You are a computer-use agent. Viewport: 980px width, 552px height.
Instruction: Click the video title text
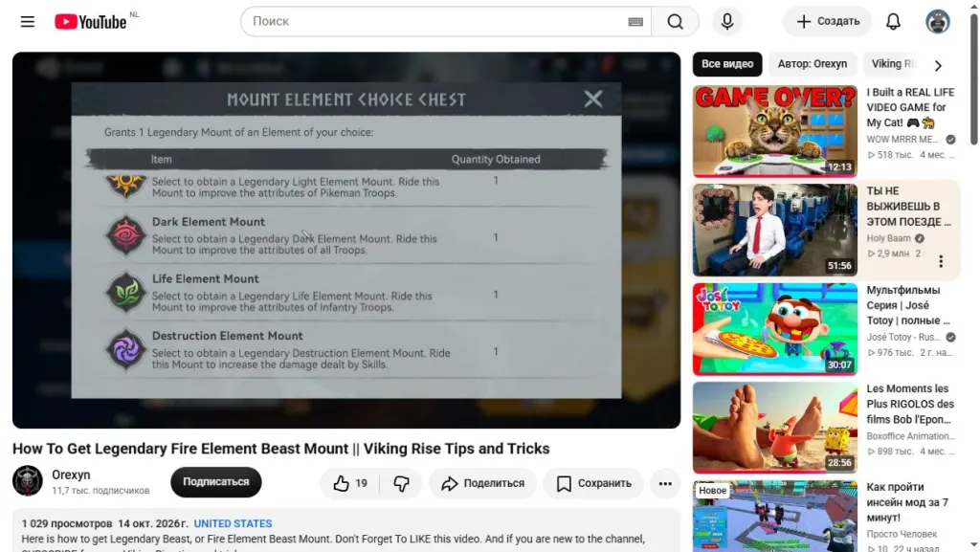pos(280,449)
